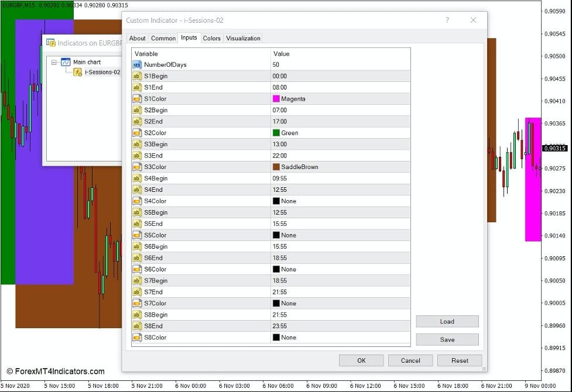572x392 pixels.
Task: Click the indicators icon in Indicators on EURGBP header
Action: pyautogui.click(x=50, y=42)
